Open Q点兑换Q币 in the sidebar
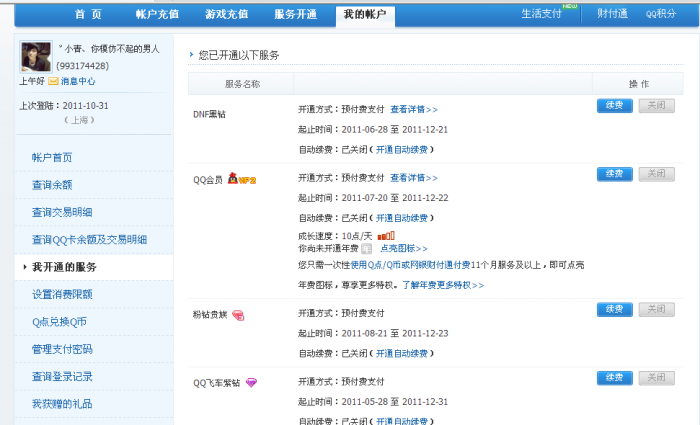The image size is (700, 425). coord(59,322)
